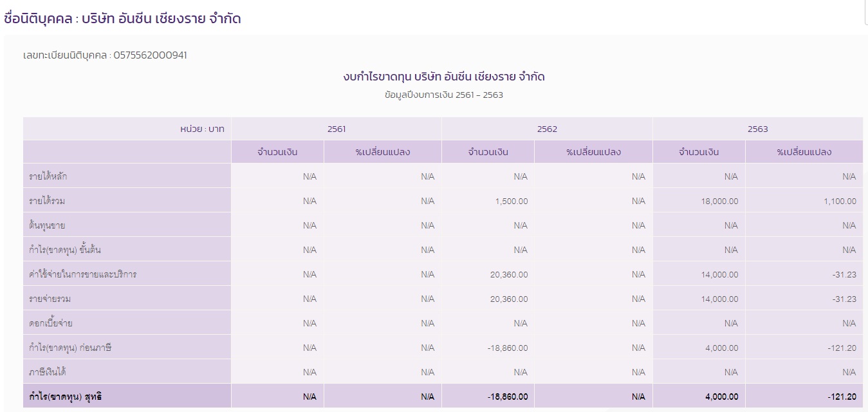This screenshot has height=412, width=868.
Task: Click the หน่วย : บาท header cell
Action: tap(202, 129)
